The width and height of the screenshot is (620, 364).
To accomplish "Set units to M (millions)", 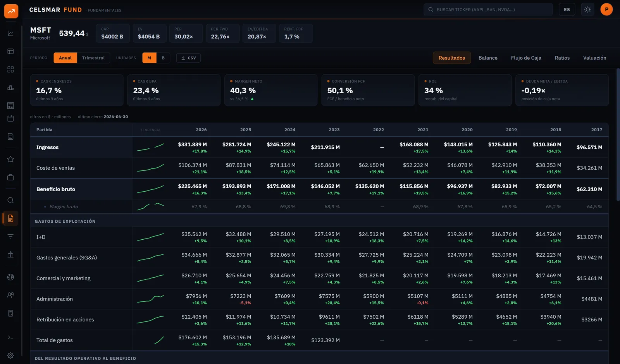I will click(x=149, y=58).
